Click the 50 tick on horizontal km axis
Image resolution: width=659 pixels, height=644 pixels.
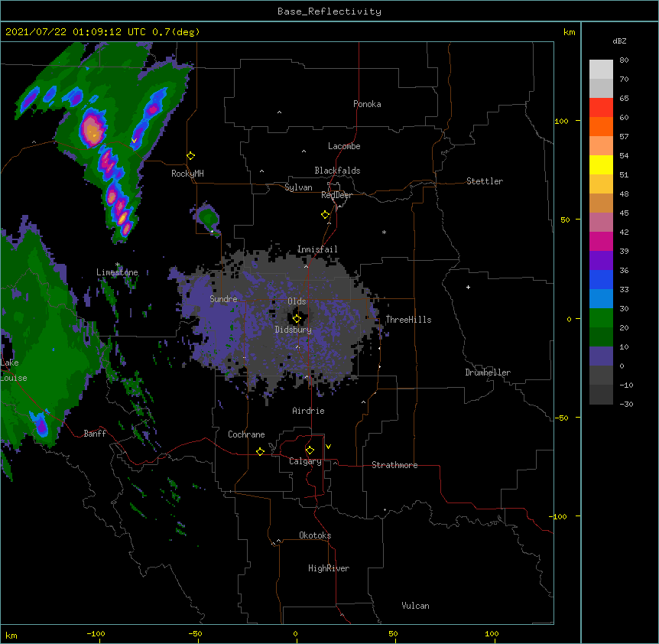pyautogui.click(x=393, y=634)
